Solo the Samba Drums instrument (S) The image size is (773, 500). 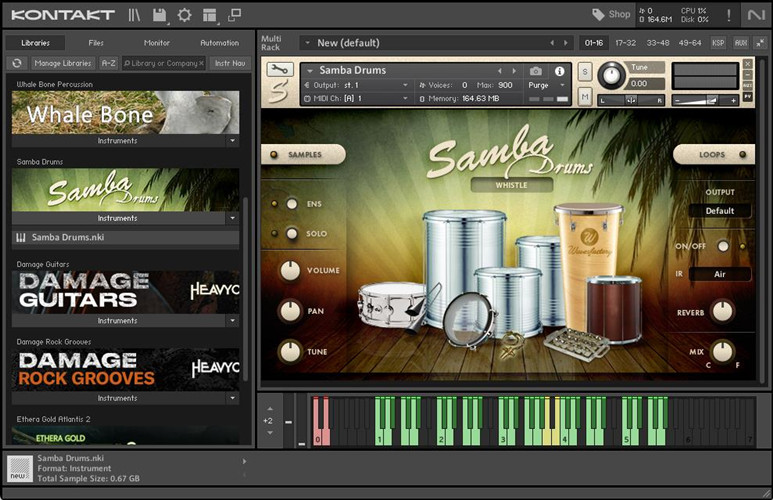point(584,71)
